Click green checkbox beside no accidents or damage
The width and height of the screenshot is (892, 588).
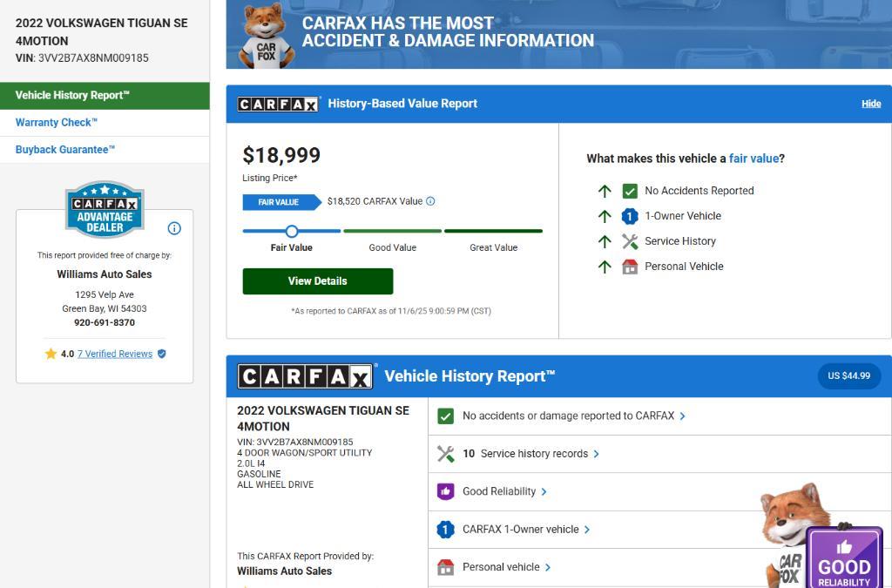coord(445,416)
